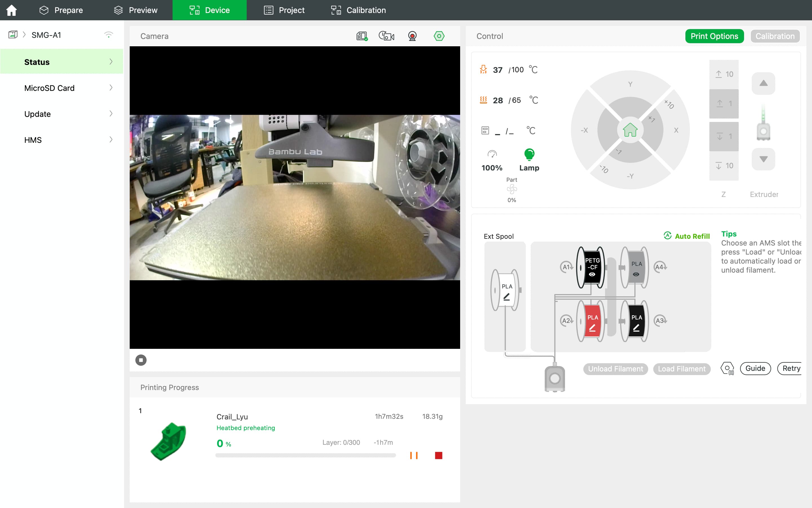Move the head in -X direction

[584, 130]
